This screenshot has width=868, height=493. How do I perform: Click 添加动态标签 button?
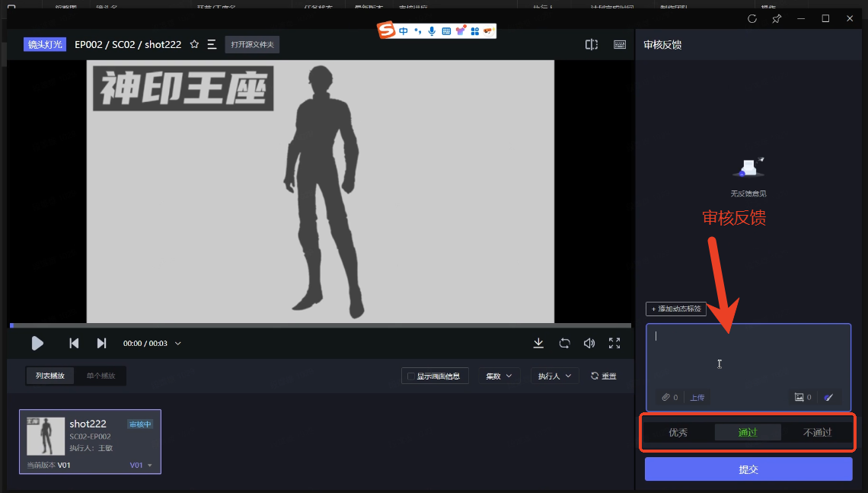click(x=676, y=309)
